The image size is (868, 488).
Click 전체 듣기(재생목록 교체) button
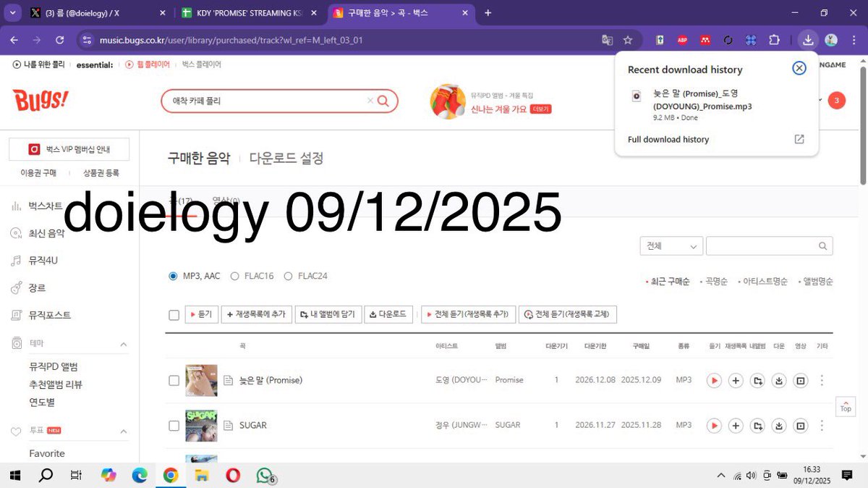click(568, 314)
